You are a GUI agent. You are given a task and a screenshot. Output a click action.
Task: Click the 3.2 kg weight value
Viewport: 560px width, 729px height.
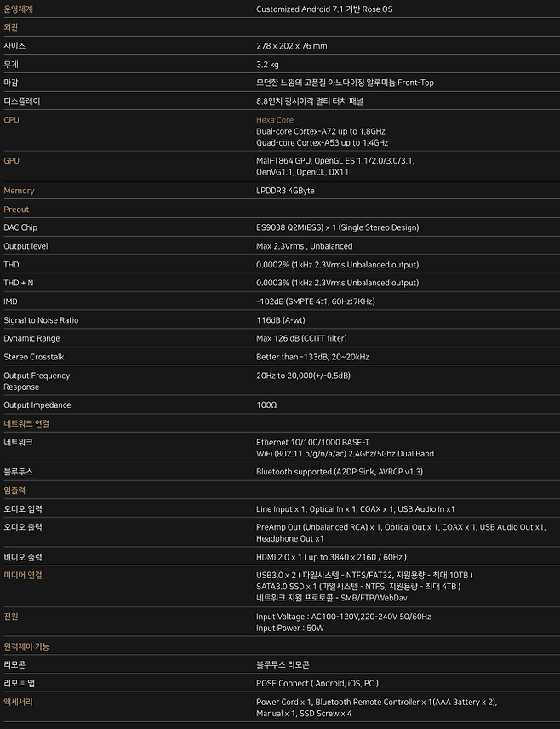point(267,64)
